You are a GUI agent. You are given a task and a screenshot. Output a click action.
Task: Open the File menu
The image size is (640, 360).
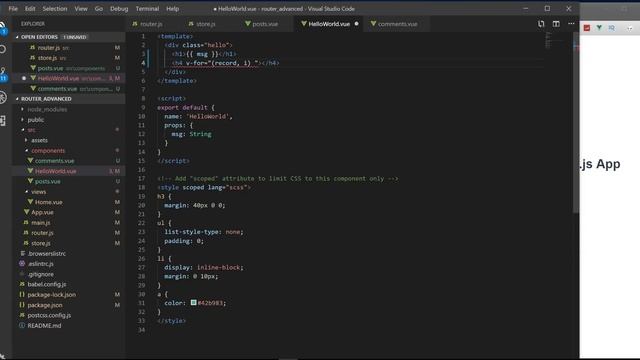(x=13, y=9)
